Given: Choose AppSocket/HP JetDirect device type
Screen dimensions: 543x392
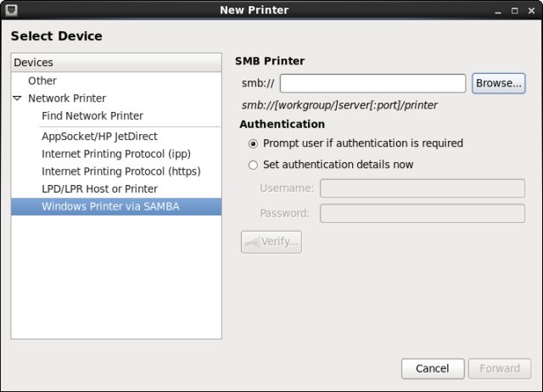Looking at the screenshot, I should click(99, 136).
